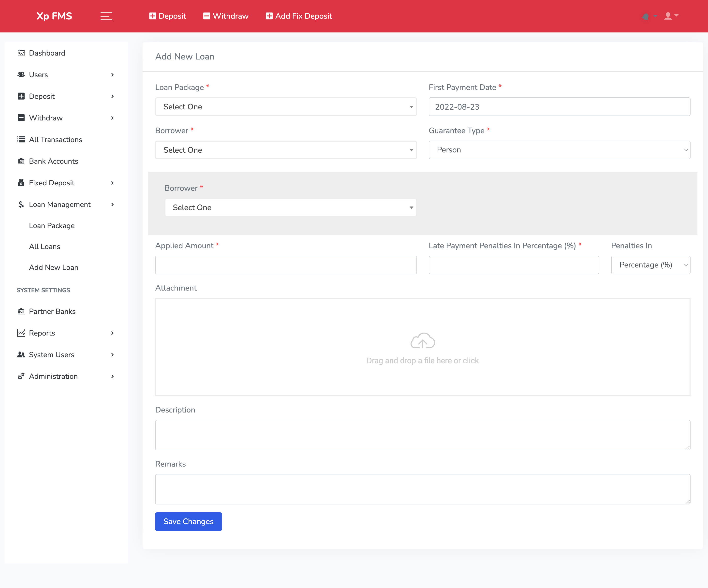The height and width of the screenshot is (588, 708).
Task: Click the Drag and drop file text
Action: coord(422,360)
